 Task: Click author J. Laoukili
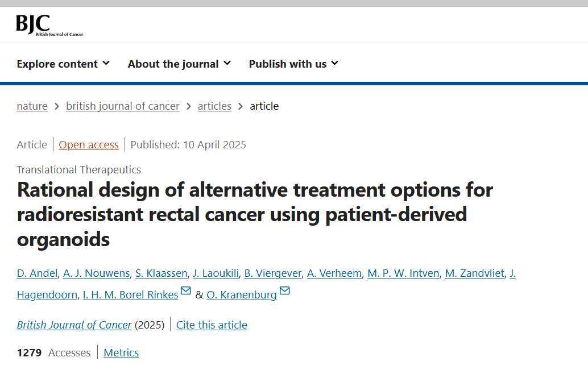(x=216, y=273)
